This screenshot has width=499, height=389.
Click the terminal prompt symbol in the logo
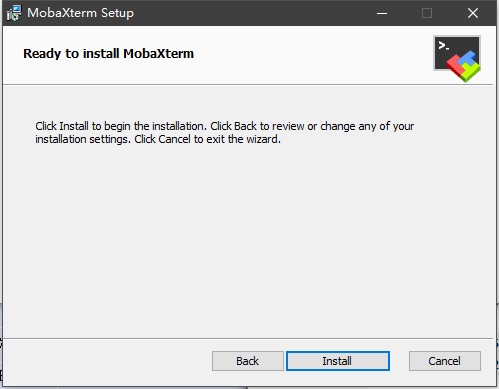[x=444, y=46]
